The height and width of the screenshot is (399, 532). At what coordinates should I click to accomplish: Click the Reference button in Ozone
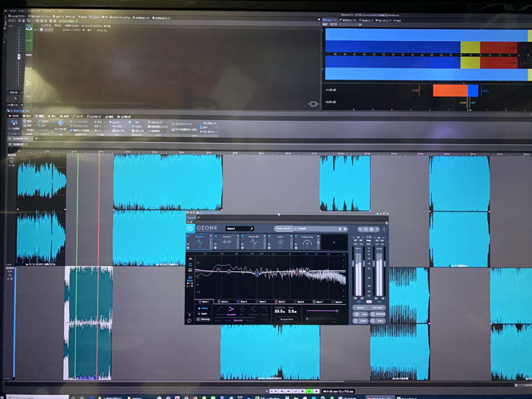(x=378, y=314)
